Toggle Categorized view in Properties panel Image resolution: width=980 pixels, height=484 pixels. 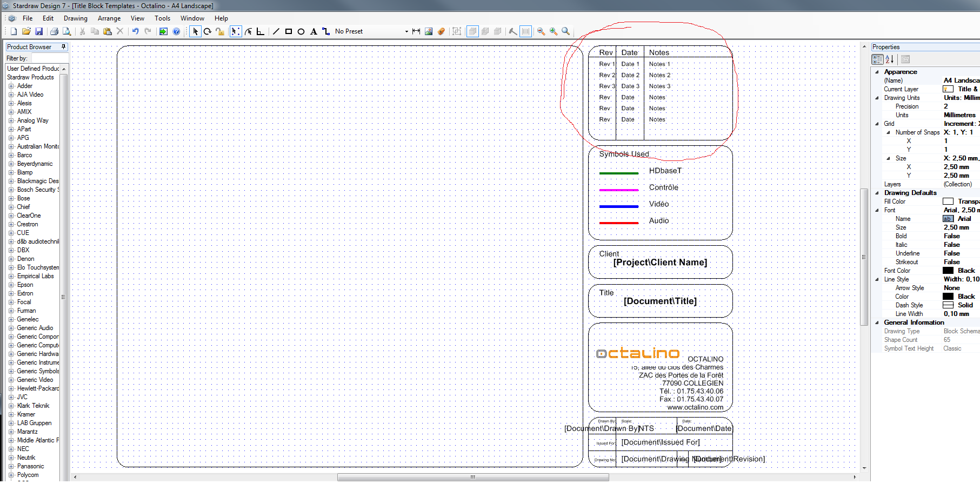877,59
